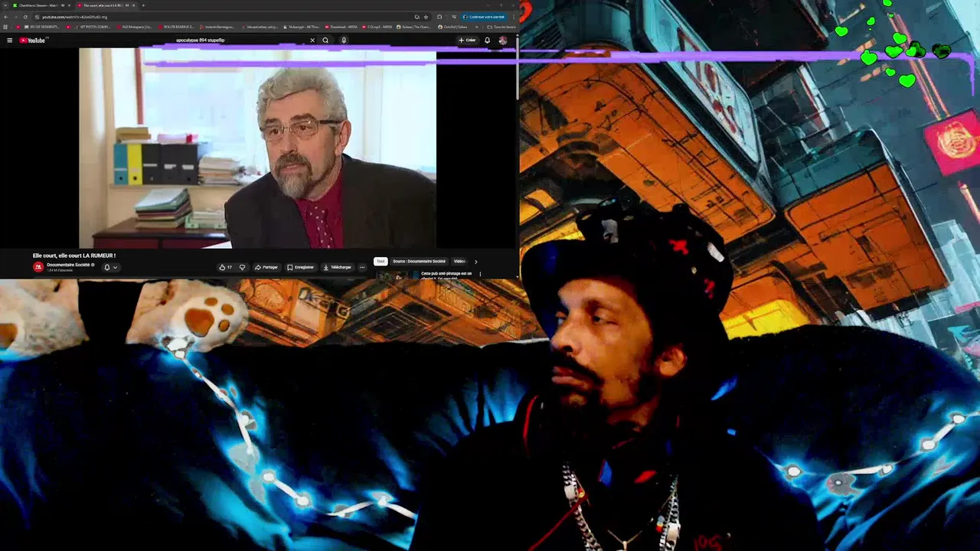This screenshot has width=980, height=551.
Task: Dislike the video with thumbs down
Action: pos(242,267)
